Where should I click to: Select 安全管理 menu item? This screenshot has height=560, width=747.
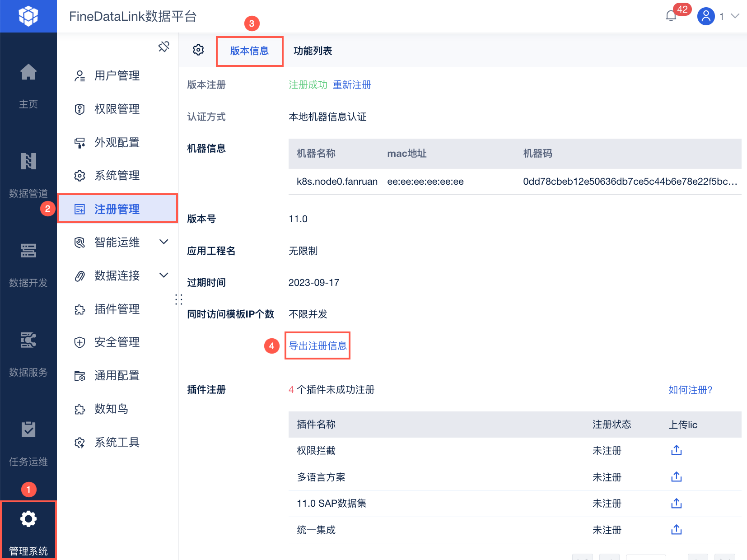[x=117, y=342]
